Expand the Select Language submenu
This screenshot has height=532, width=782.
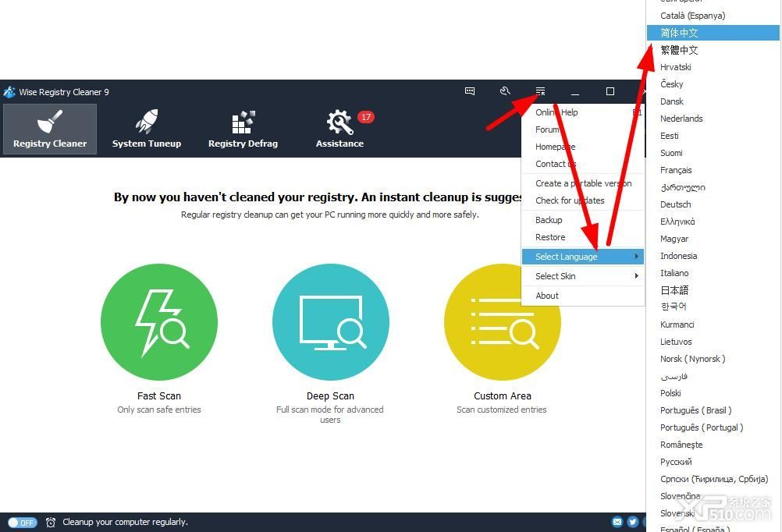click(582, 257)
